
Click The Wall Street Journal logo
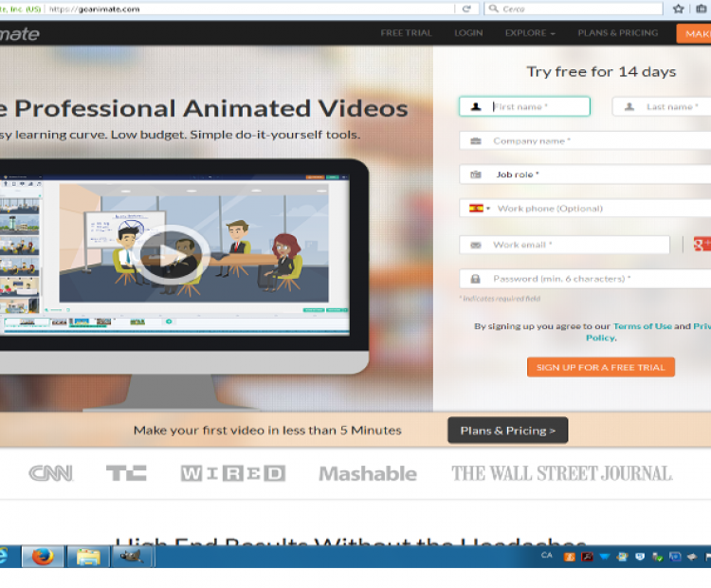coord(562,473)
